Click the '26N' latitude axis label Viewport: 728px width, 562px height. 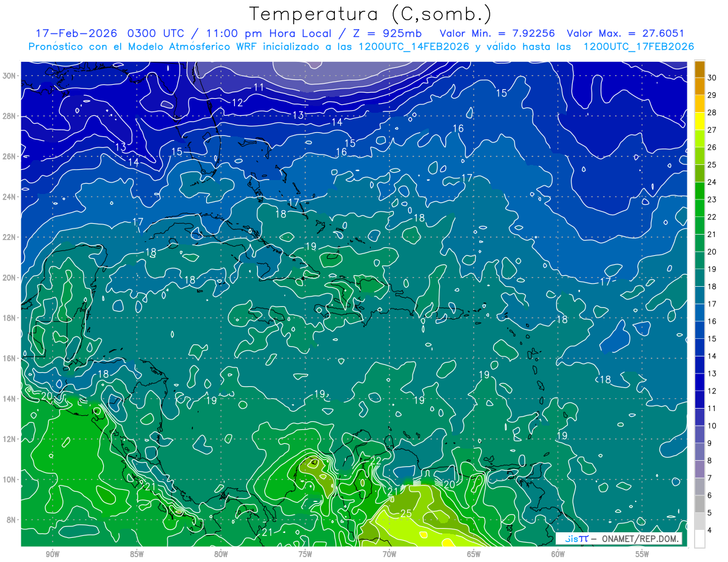click(x=10, y=156)
